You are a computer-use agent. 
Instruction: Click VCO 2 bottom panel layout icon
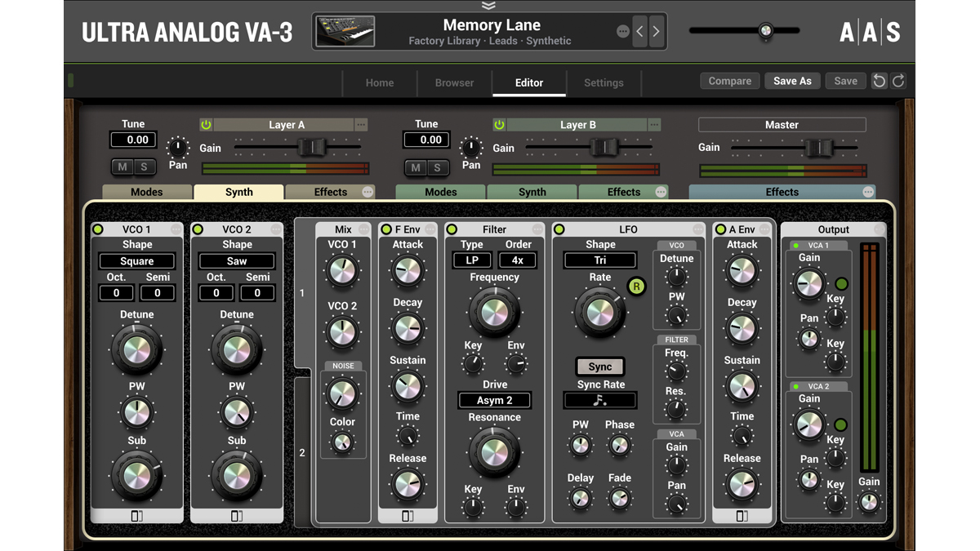[x=236, y=516]
